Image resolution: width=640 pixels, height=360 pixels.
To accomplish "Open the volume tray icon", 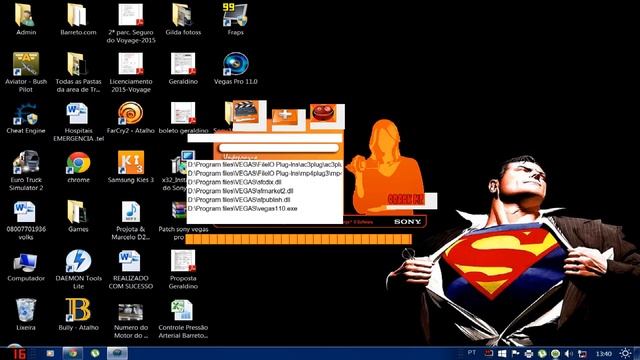I will (x=569, y=353).
